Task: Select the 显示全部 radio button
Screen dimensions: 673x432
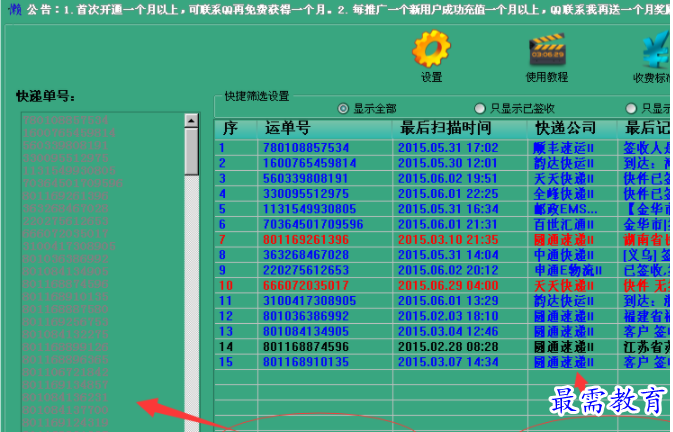Action: pyautogui.click(x=343, y=109)
